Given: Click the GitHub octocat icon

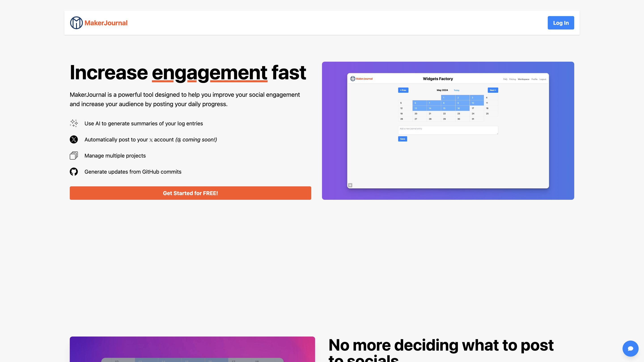Looking at the screenshot, I should coord(74,172).
